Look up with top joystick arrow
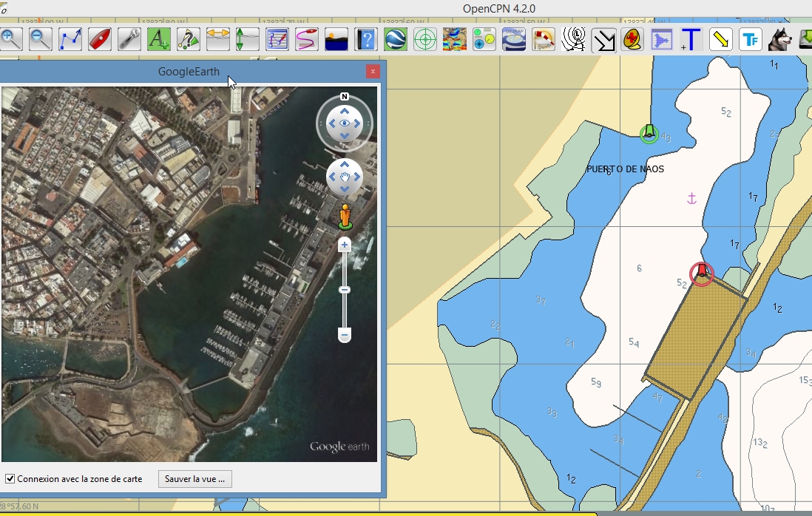Viewport: 812px width, 516px height. (345, 111)
